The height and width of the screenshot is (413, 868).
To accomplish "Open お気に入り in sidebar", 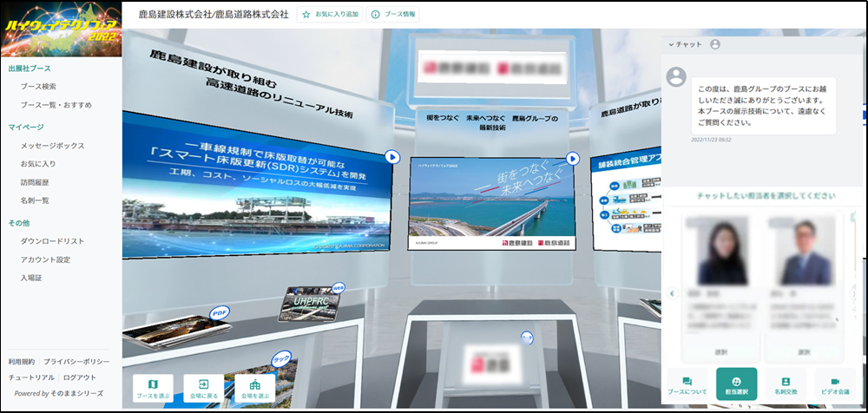I will (x=38, y=164).
